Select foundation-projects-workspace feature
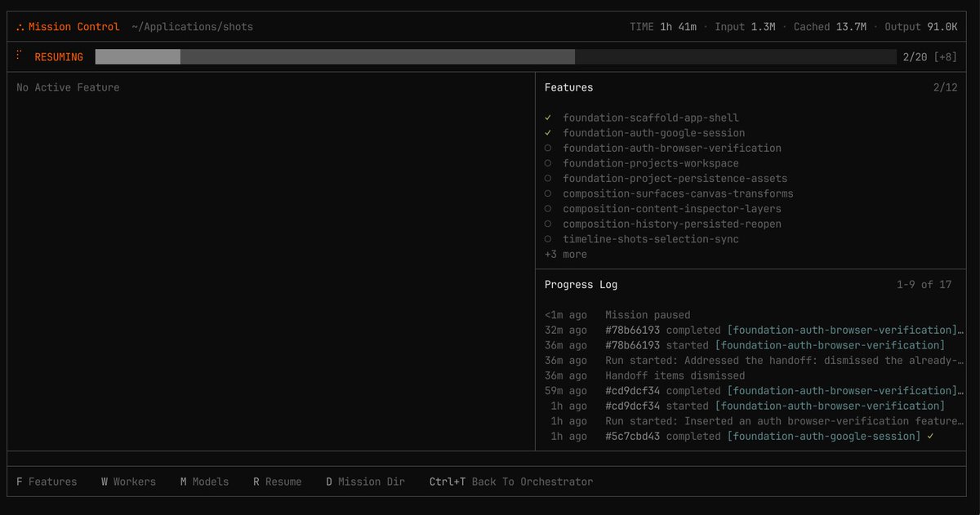Viewport: 980px width, 515px height. pos(651,163)
